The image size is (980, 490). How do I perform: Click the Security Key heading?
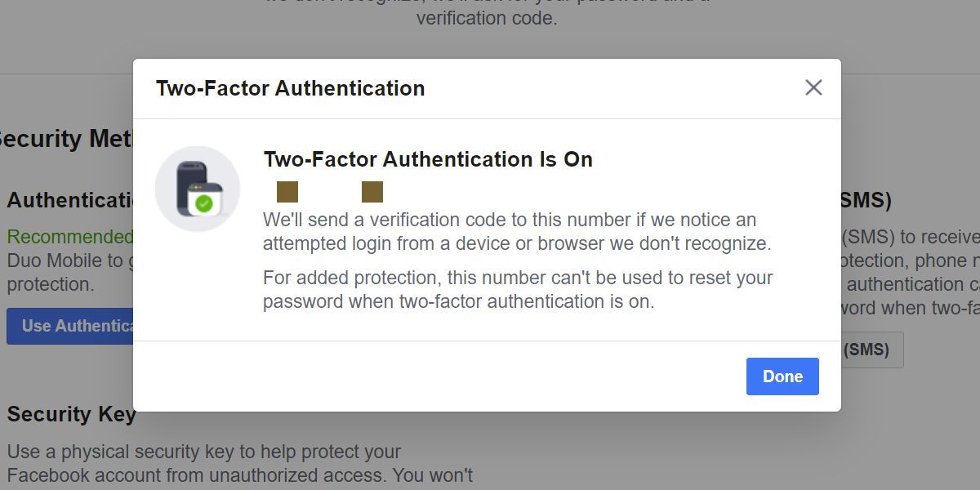[72, 415]
